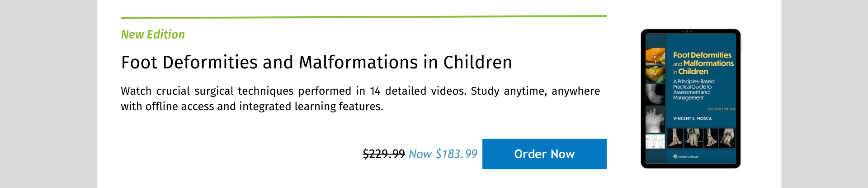
Task: Click the text about offline access and learning features
Action: click(252, 106)
